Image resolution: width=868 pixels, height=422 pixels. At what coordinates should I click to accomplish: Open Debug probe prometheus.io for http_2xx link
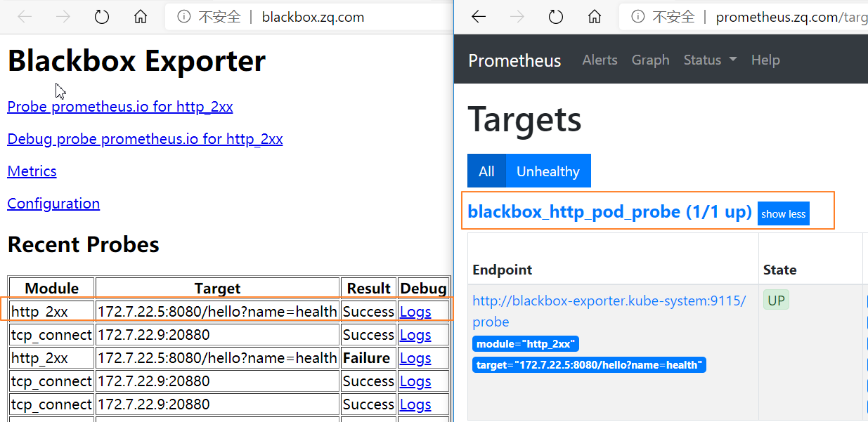coord(145,139)
